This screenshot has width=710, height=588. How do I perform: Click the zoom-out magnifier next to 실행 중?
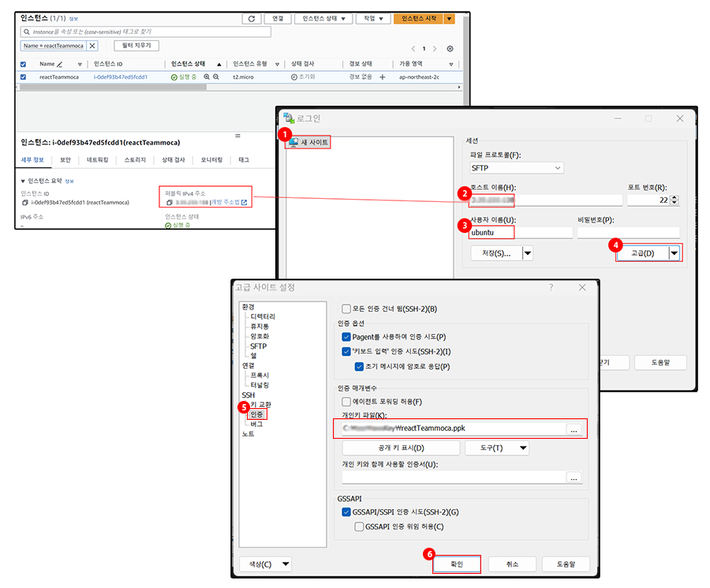pos(216,77)
